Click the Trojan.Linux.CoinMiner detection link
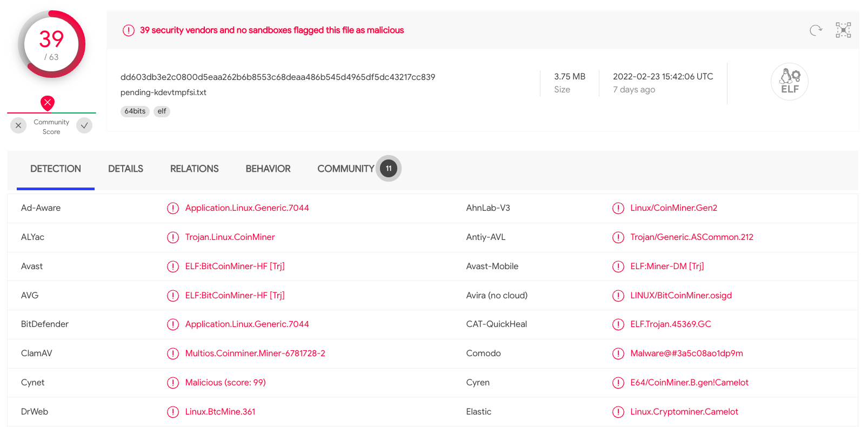Screen dimensions: 868x427 pyautogui.click(x=230, y=237)
